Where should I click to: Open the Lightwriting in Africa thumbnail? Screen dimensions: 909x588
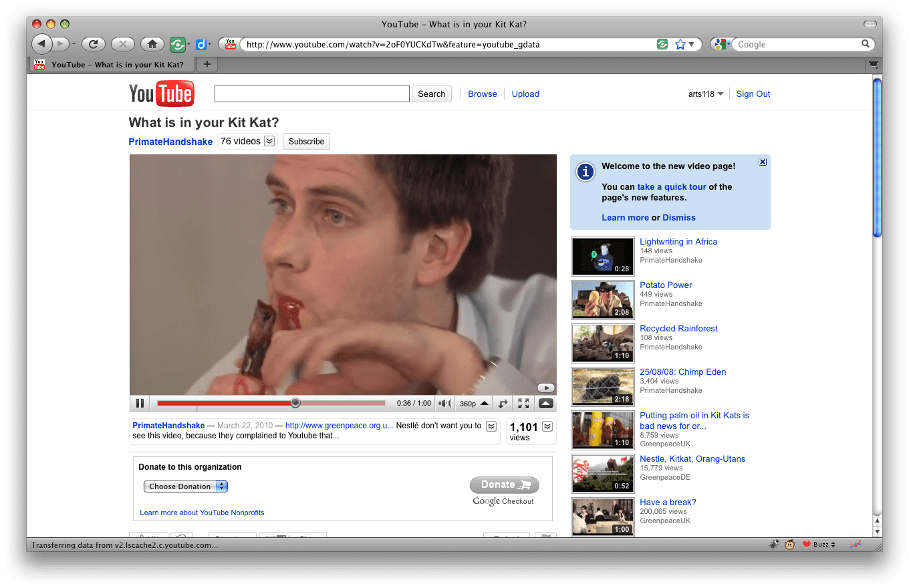[x=603, y=257]
